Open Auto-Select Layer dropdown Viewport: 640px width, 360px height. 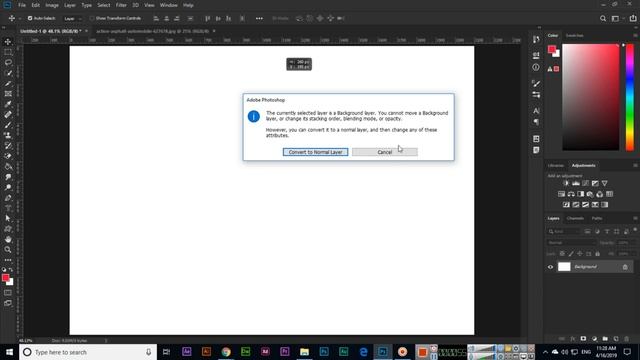73,18
